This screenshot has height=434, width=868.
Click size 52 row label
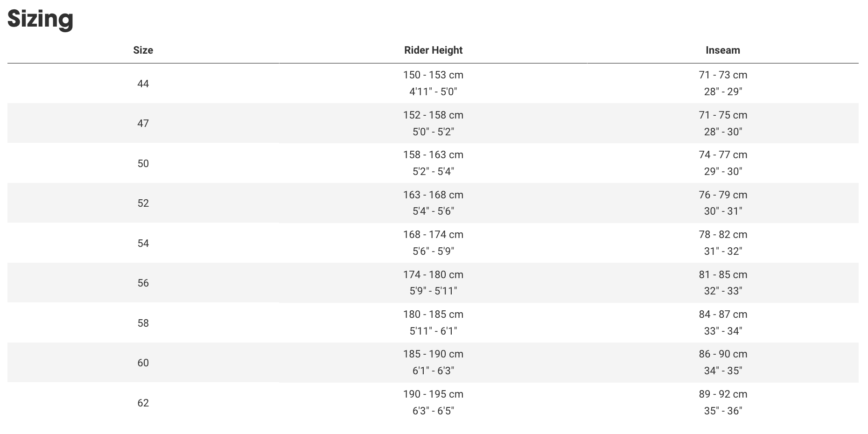[x=143, y=203]
